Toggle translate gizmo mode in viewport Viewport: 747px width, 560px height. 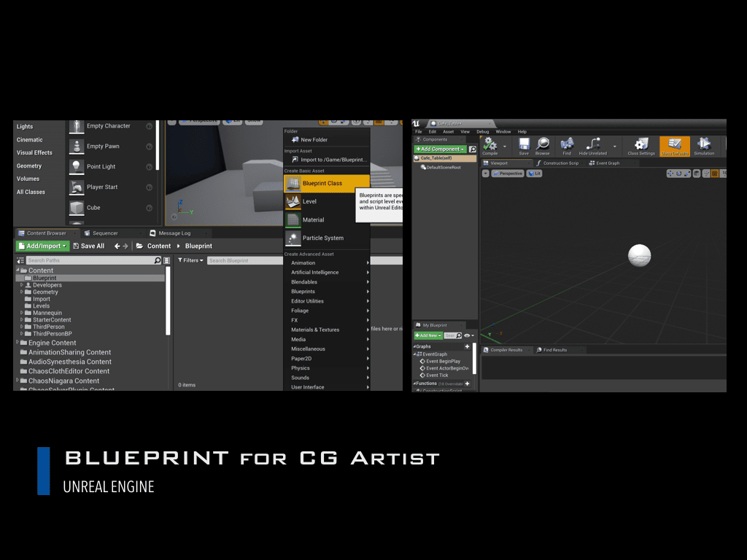(x=670, y=174)
